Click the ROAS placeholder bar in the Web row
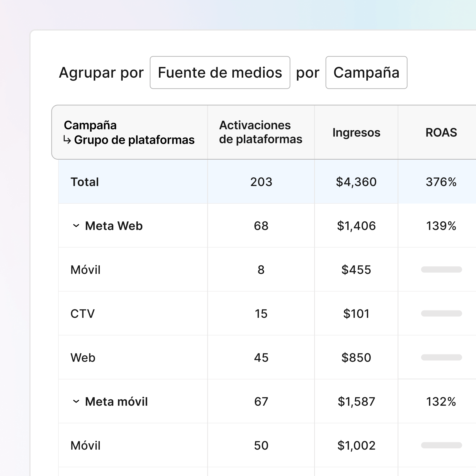The width and height of the screenshot is (476, 476). (442, 358)
